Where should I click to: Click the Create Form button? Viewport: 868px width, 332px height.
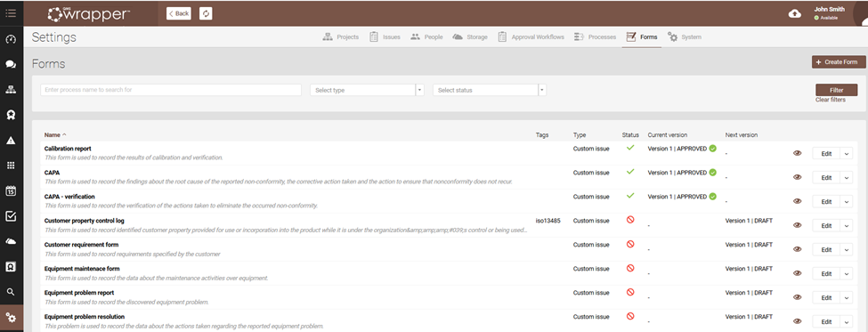coord(839,62)
